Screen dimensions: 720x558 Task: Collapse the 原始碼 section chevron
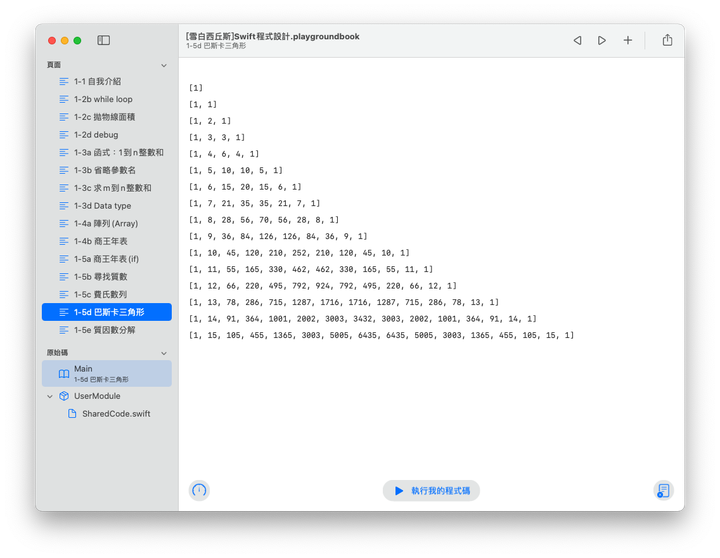tap(164, 353)
